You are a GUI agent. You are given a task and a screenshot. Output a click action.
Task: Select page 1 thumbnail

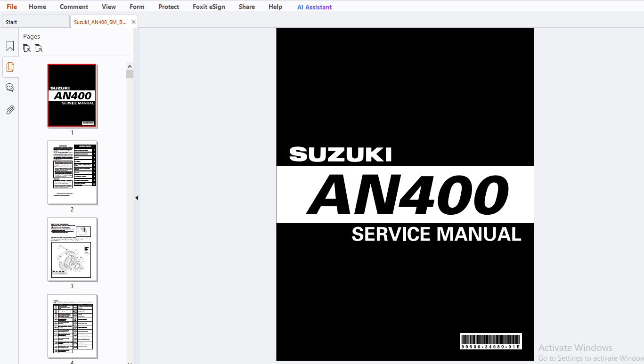point(72,96)
